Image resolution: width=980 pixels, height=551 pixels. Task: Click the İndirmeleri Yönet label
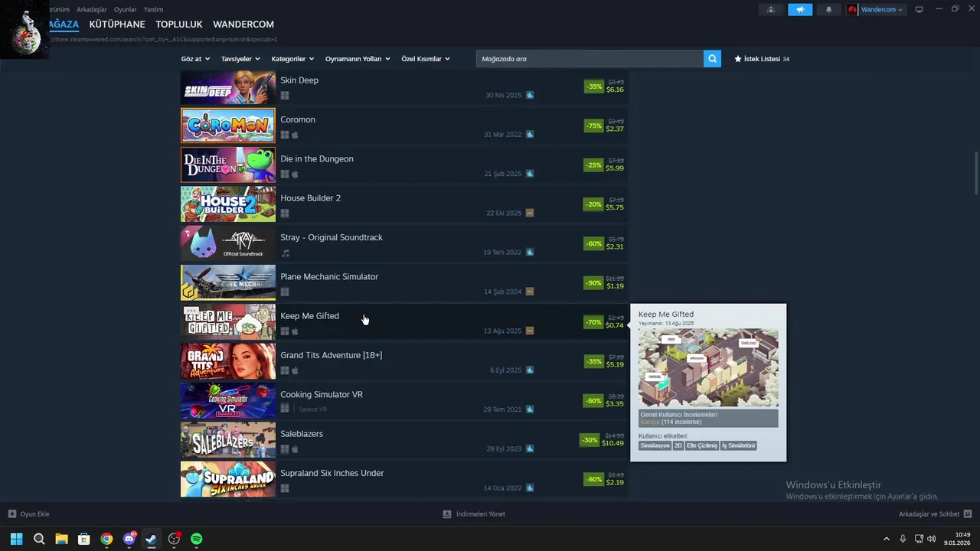click(x=481, y=514)
